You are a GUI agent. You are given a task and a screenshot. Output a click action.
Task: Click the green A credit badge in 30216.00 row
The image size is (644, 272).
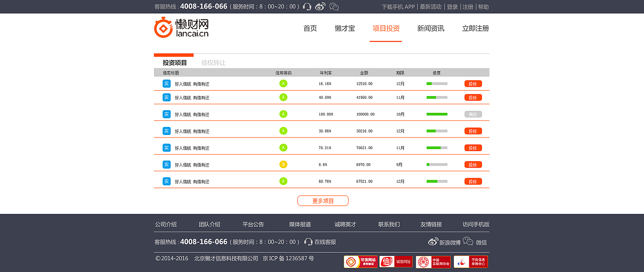(283, 131)
